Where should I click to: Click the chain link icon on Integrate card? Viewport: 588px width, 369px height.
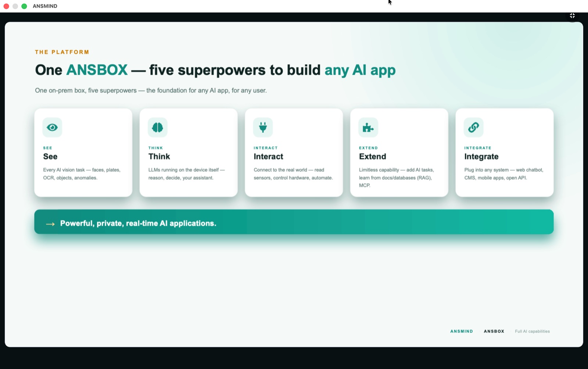(473, 128)
